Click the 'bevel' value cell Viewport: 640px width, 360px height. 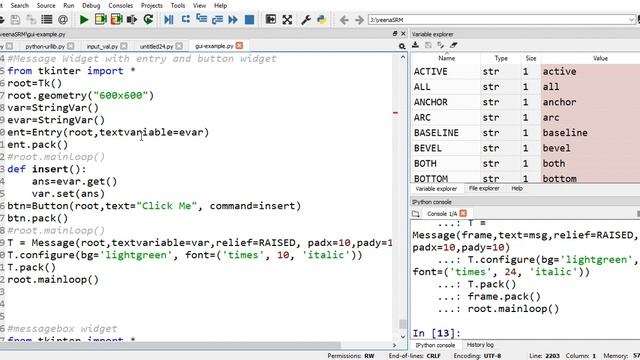tap(590, 148)
